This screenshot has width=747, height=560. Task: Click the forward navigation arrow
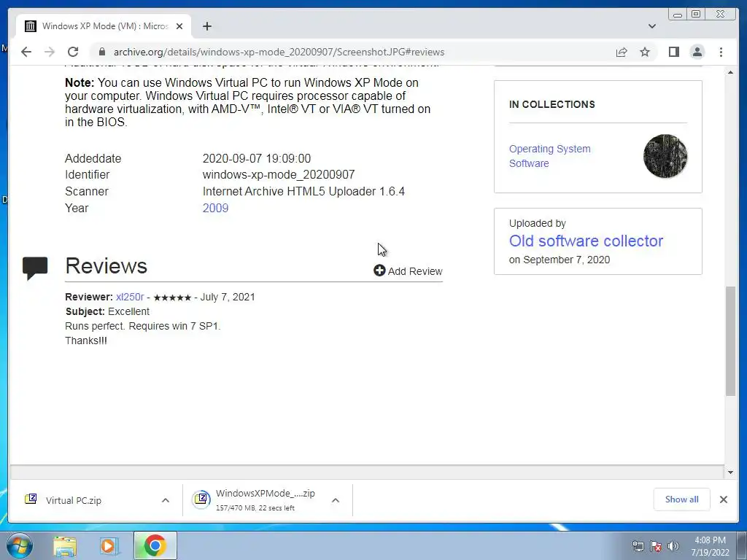(x=50, y=52)
